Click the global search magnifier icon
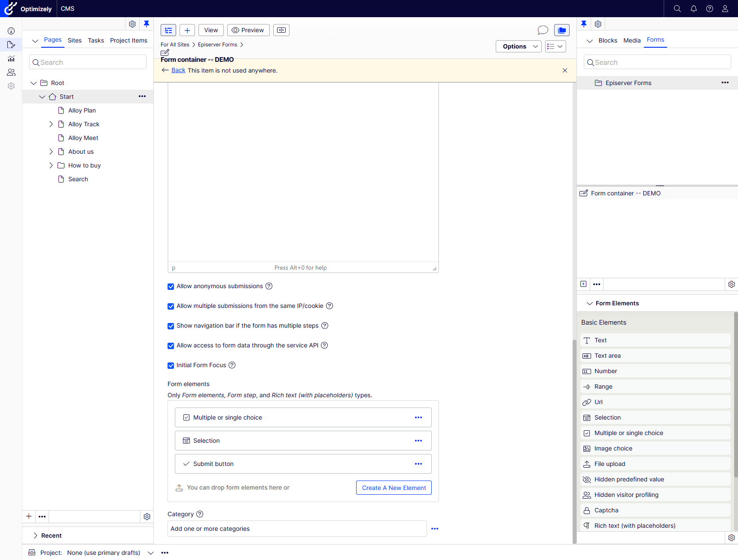 pos(677,9)
